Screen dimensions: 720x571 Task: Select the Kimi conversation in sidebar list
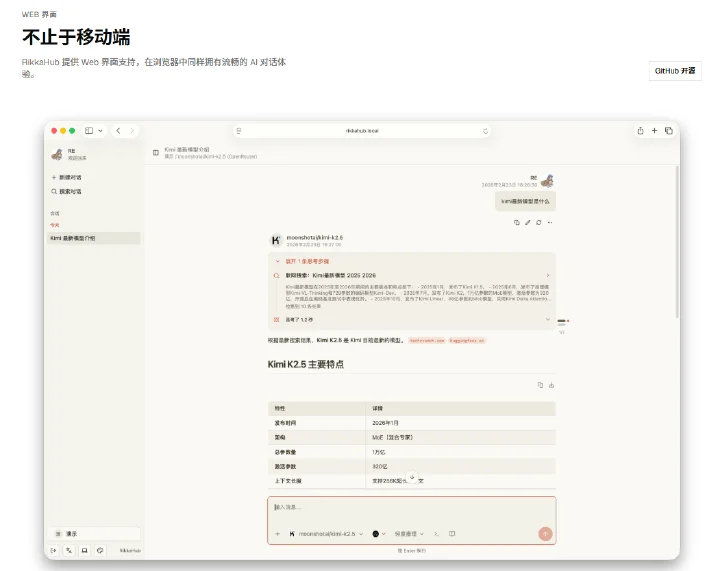(x=94, y=238)
